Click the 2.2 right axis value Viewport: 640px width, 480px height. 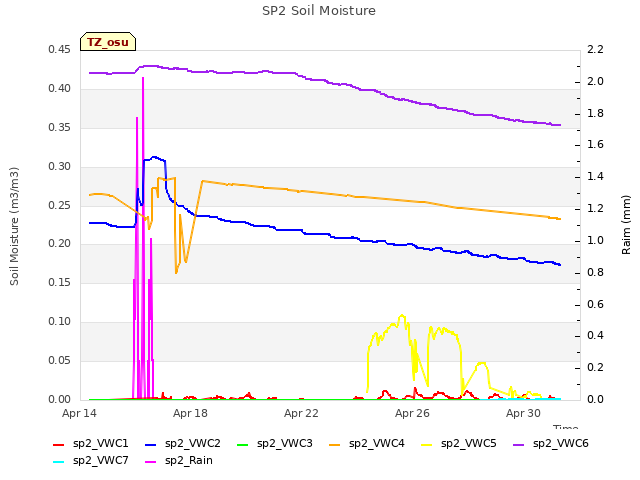(595, 50)
